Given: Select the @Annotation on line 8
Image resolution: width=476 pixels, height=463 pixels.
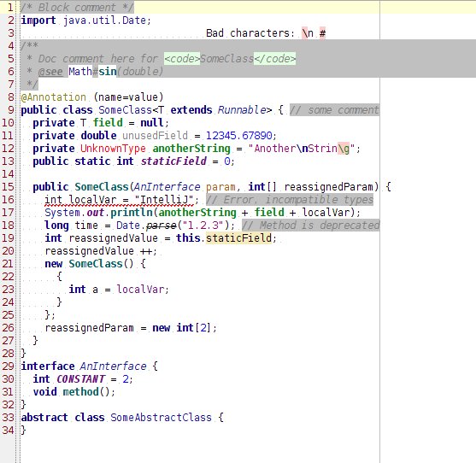Looking at the screenshot, I should tap(54, 97).
